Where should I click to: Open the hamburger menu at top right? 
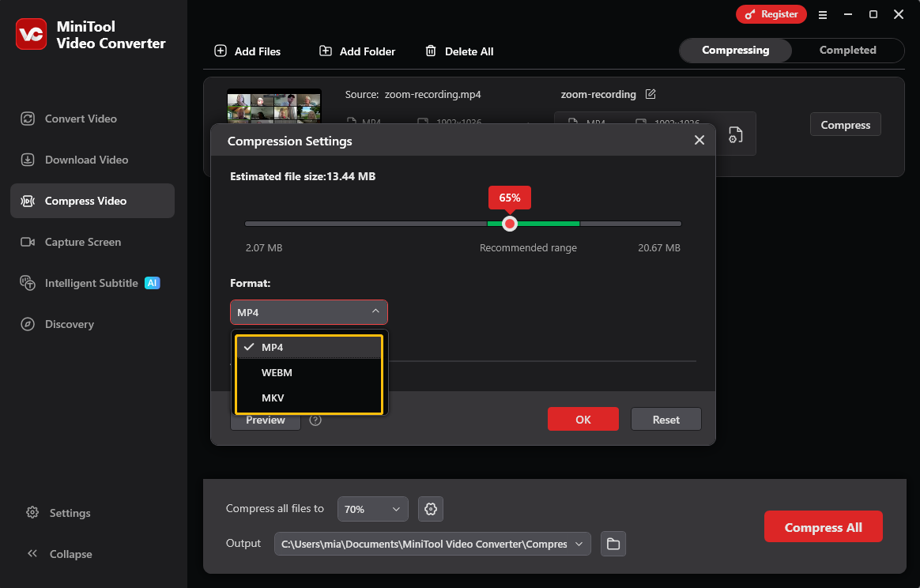click(x=823, y=14)
